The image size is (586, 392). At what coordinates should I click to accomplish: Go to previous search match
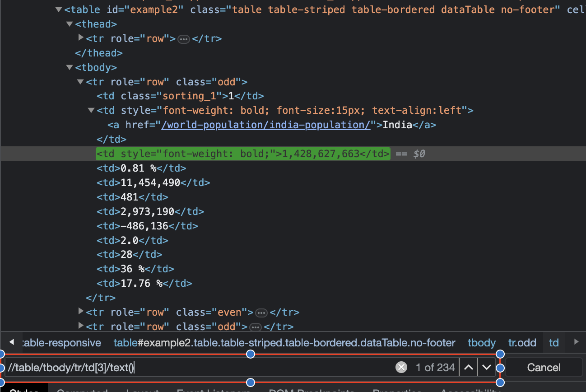[x=469, y=368]
